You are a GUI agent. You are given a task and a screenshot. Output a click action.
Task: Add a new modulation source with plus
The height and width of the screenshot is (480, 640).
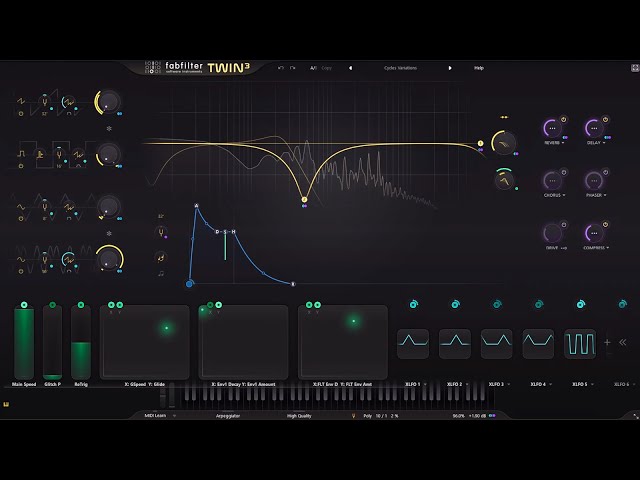607,342
